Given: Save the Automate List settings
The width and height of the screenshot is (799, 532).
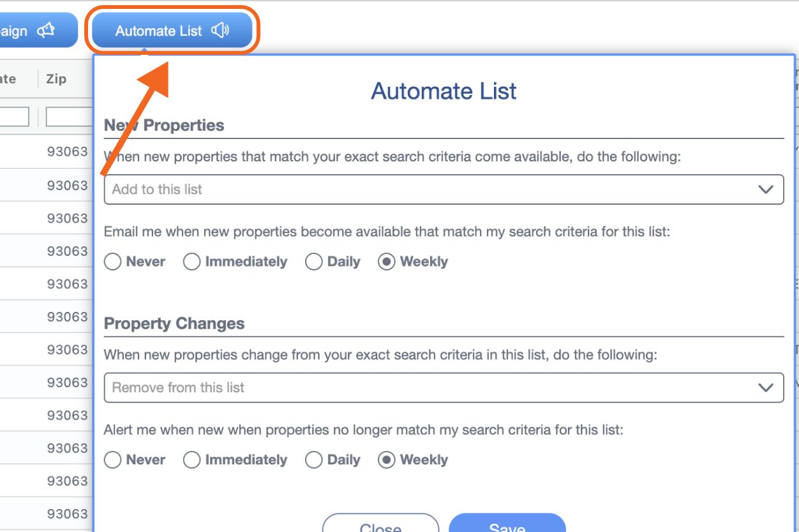Looking at the screenshot, I should point(507,527).
